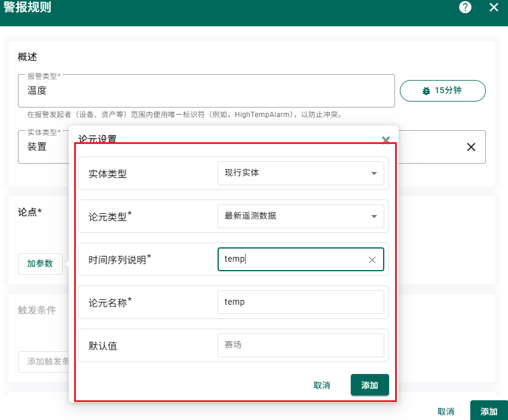The image size is (508, 420).
Task: Clear the 装置 entity type selection
Action: pyautogui.click(x=471, y=147)
